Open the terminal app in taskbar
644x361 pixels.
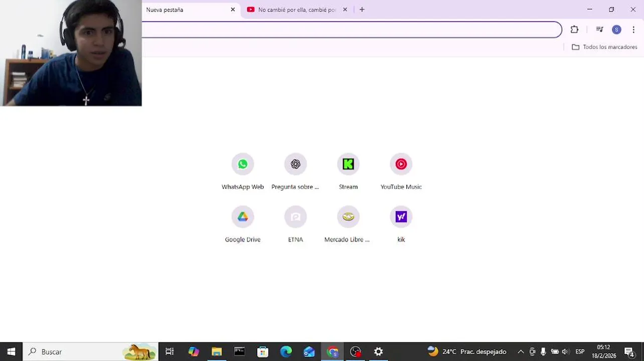point(240,351)
